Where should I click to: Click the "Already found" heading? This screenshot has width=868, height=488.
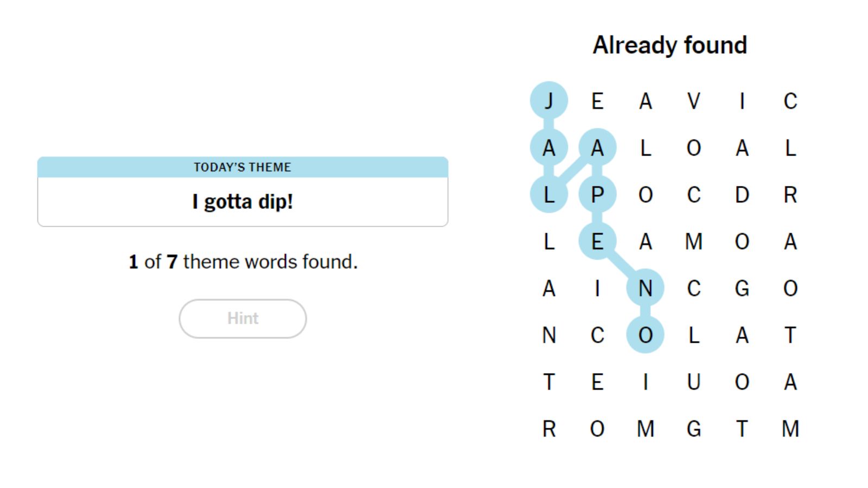670,45
